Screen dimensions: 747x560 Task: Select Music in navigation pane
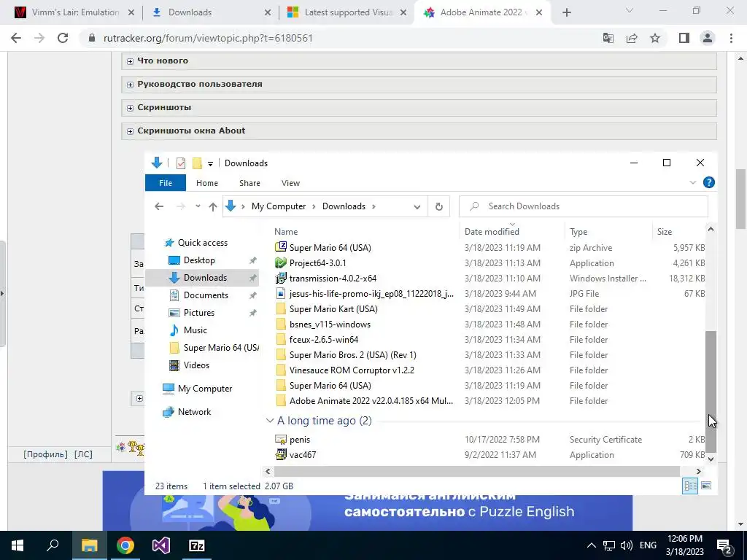196,330
